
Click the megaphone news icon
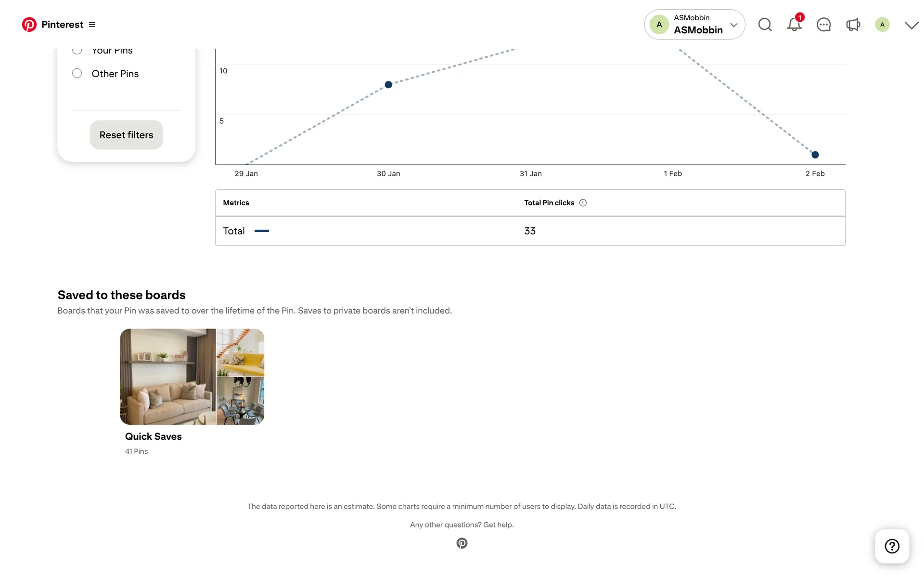853,25
